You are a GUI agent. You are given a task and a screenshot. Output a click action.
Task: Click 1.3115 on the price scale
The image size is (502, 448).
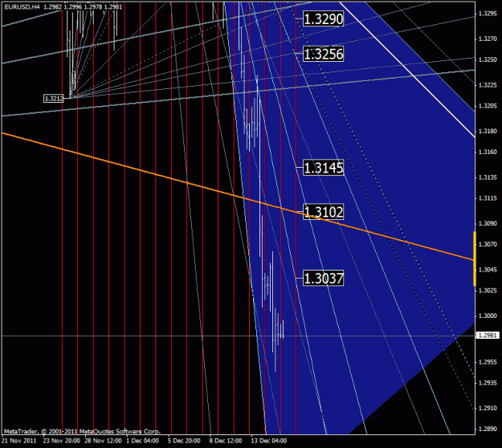[488, 198]
